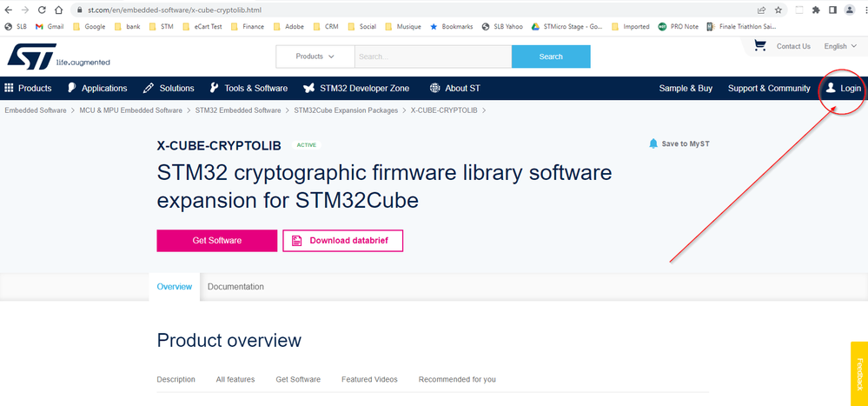Open the Gmail bookmark
Image resolution: width=868 pixels, height=406 pixels.
pos(50,27)
